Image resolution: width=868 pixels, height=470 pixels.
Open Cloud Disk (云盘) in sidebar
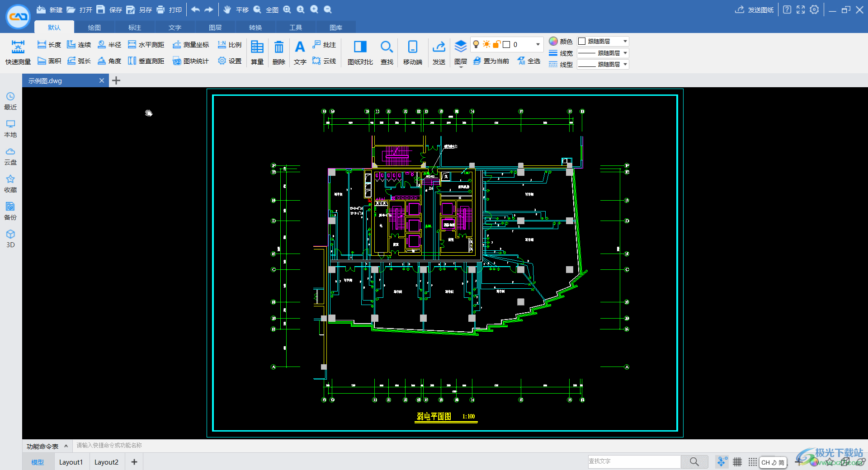point(10,156)
